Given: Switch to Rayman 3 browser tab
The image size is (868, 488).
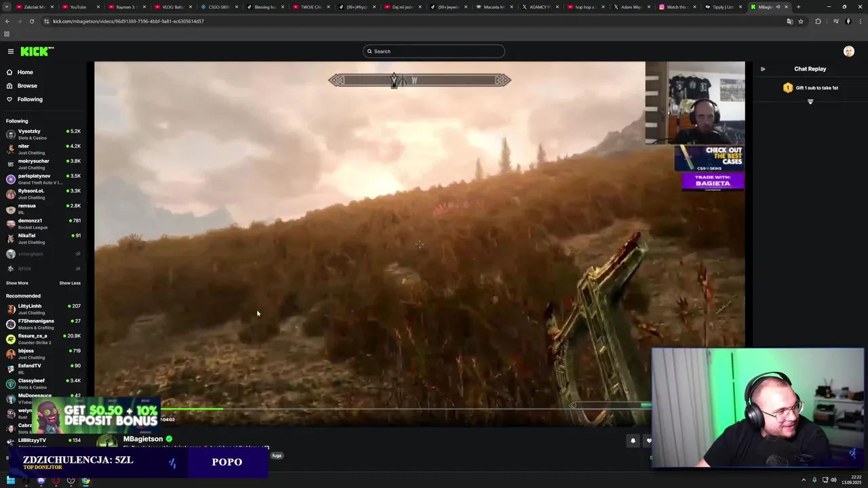Looking at the screenshot, I should pos(125,7).
